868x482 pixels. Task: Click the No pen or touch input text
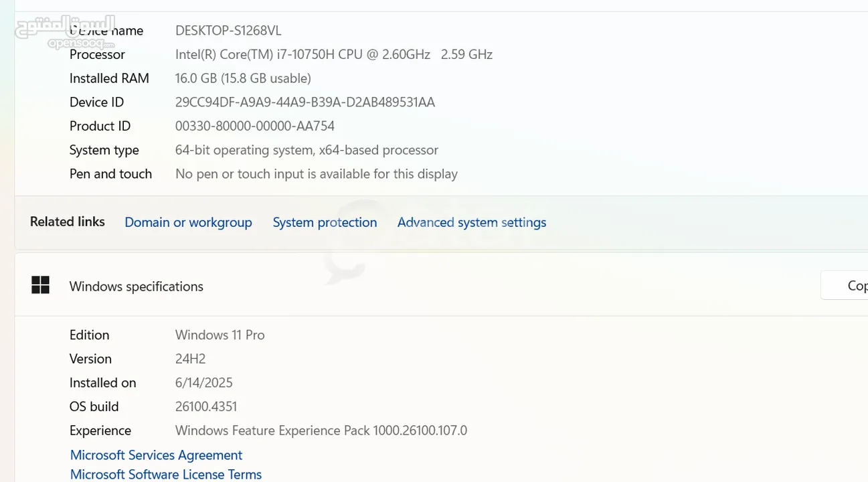click(x=317, y=174)
